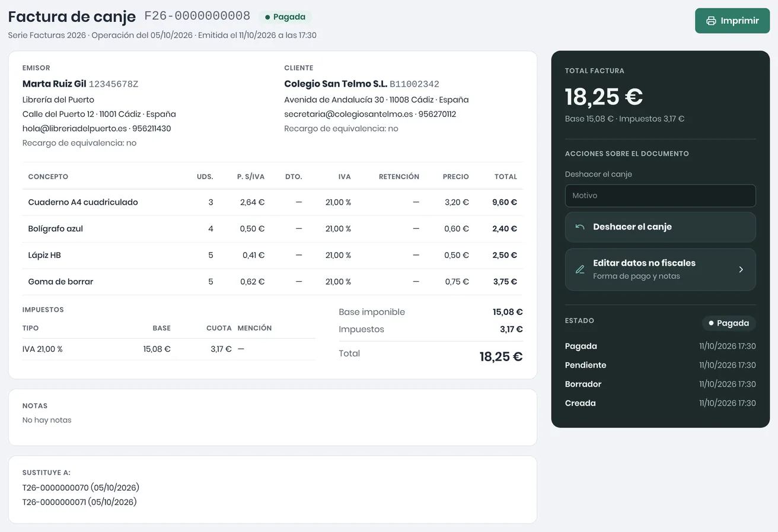Click the MENCIÓN column header in Impuestos
Image resolution: width=778 pixels, height=532 pixels.
coord(255,328)
